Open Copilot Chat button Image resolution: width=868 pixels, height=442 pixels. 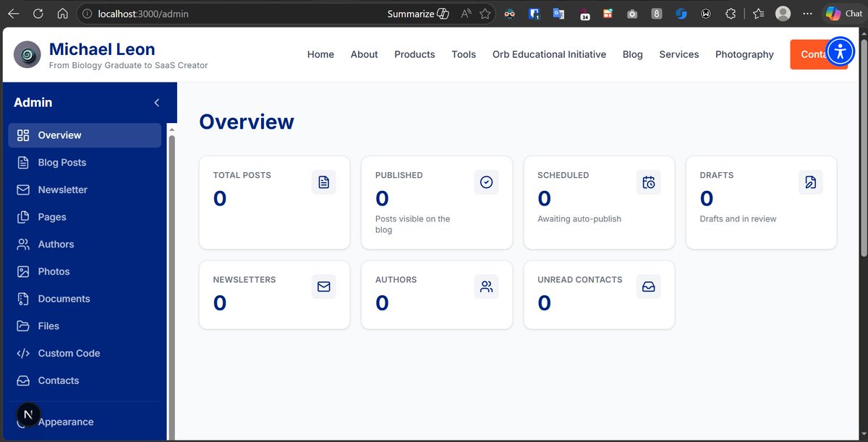(843, 14)
